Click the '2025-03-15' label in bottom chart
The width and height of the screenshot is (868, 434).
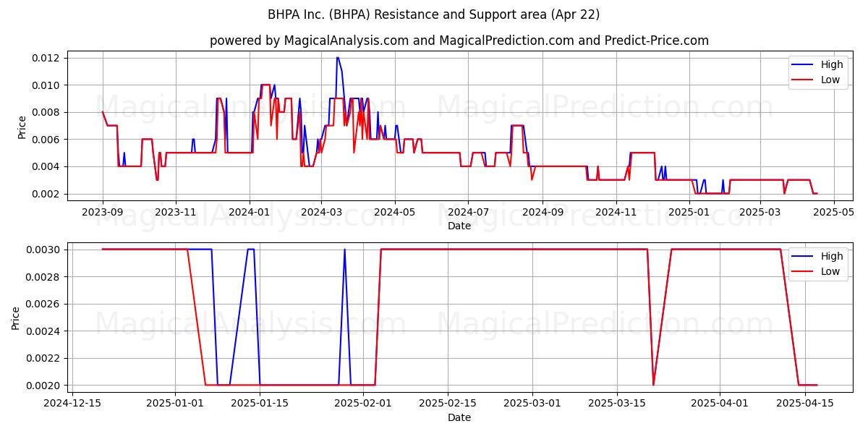(618, 404)
